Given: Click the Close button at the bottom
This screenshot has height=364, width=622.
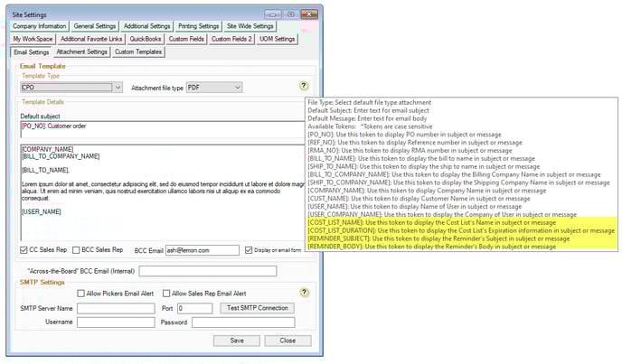Looking at the screenshot, I should point(287,341).
